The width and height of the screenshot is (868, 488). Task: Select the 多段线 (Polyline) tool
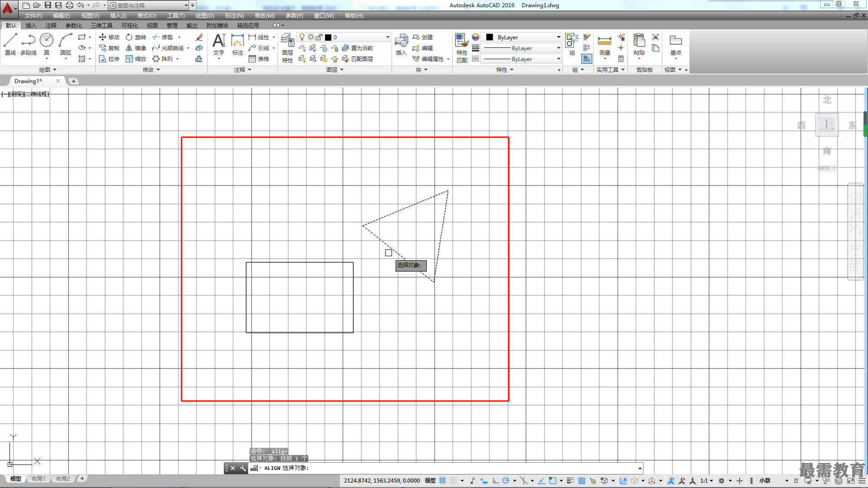(x=28, y=44)
